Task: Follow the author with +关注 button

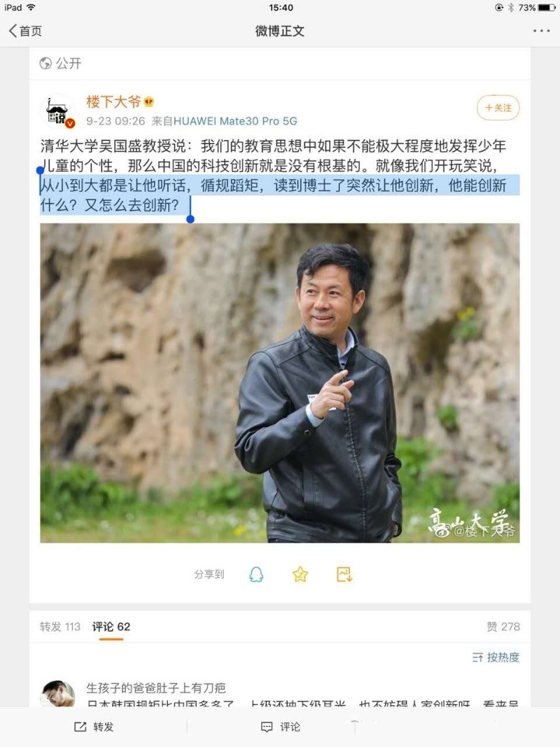Action: pos(498,108)
